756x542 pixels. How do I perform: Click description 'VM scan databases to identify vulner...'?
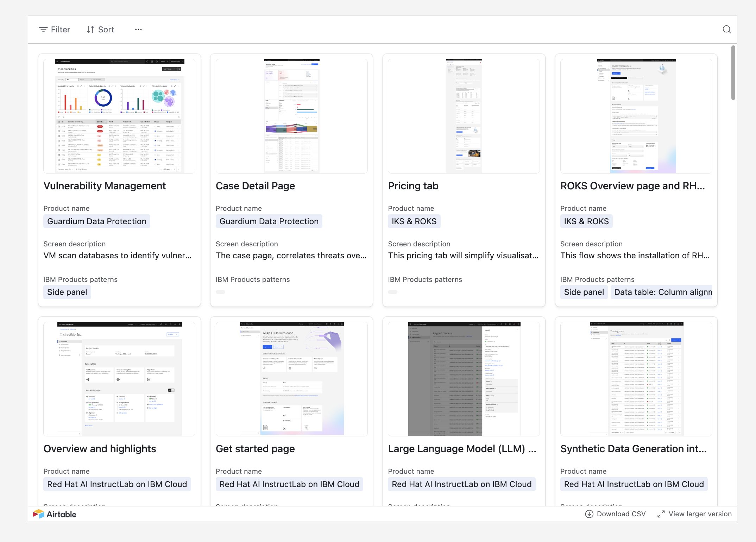coord(118,256)
